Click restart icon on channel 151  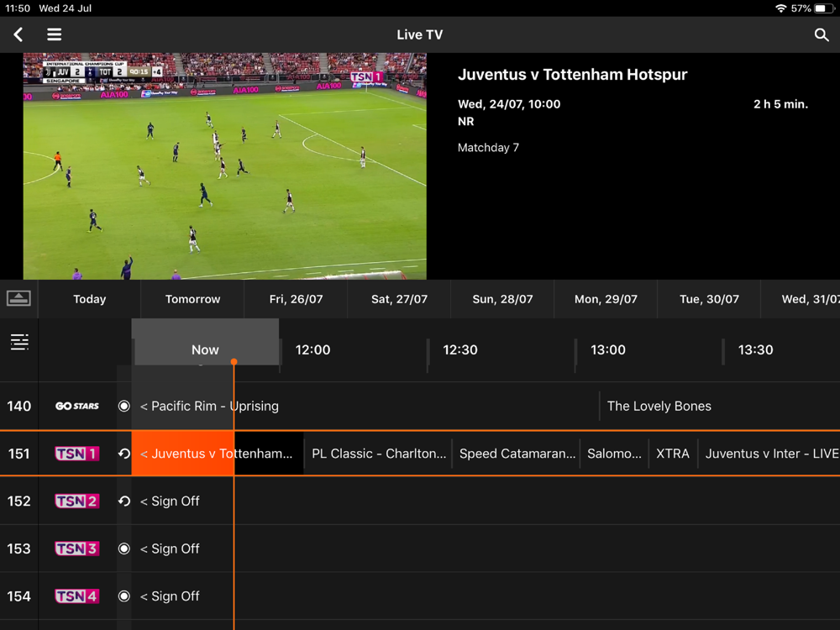[123, 454]
